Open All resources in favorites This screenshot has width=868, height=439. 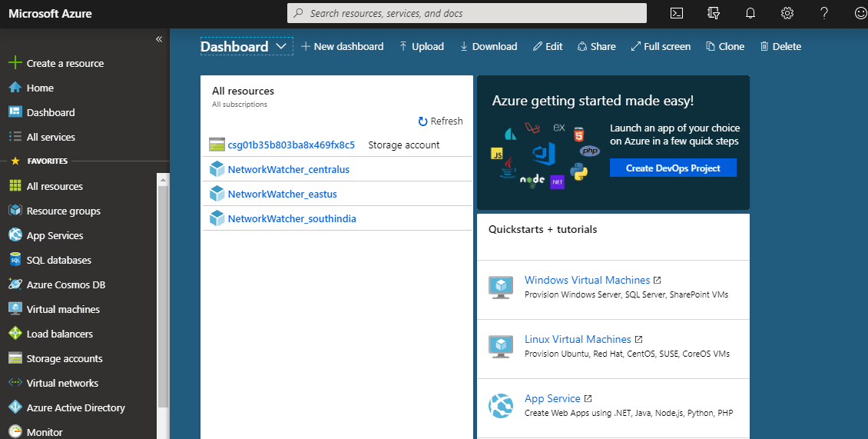(55, 186)
